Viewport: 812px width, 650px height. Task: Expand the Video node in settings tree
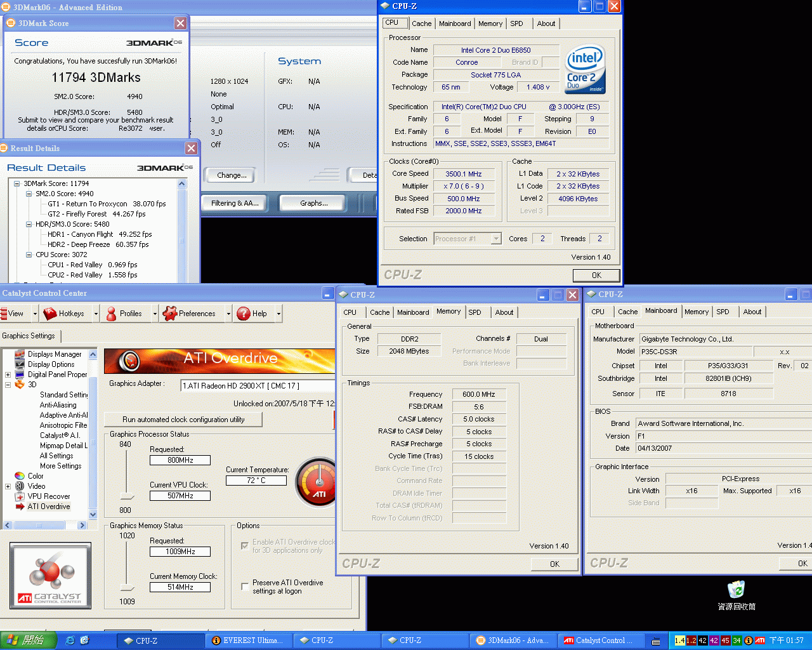[8, 486]
